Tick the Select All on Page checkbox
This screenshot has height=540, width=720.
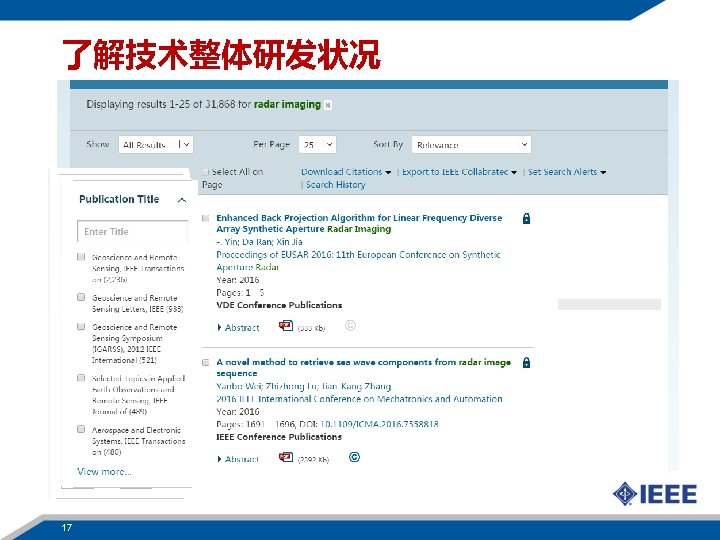(x=206, y=172)
